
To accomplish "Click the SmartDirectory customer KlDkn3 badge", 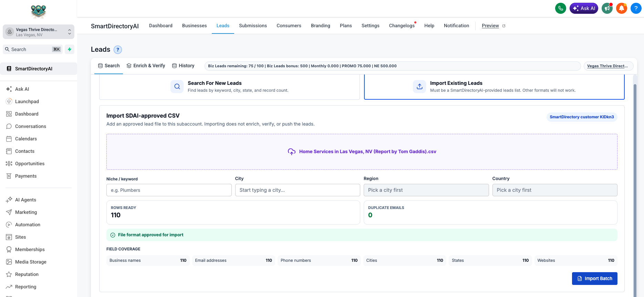I will click(x=582, y=117).
